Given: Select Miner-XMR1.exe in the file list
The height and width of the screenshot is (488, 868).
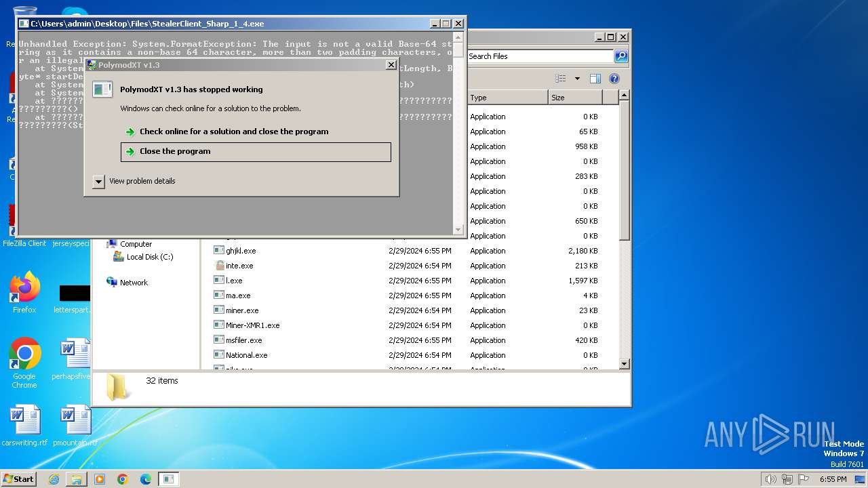Looking at the screenshot, I should click(252, 325).
